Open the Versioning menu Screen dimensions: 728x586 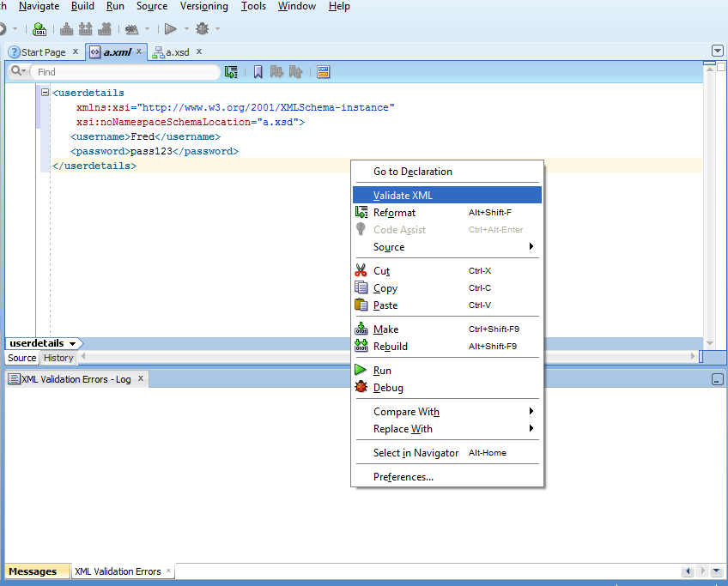[203, 7]
